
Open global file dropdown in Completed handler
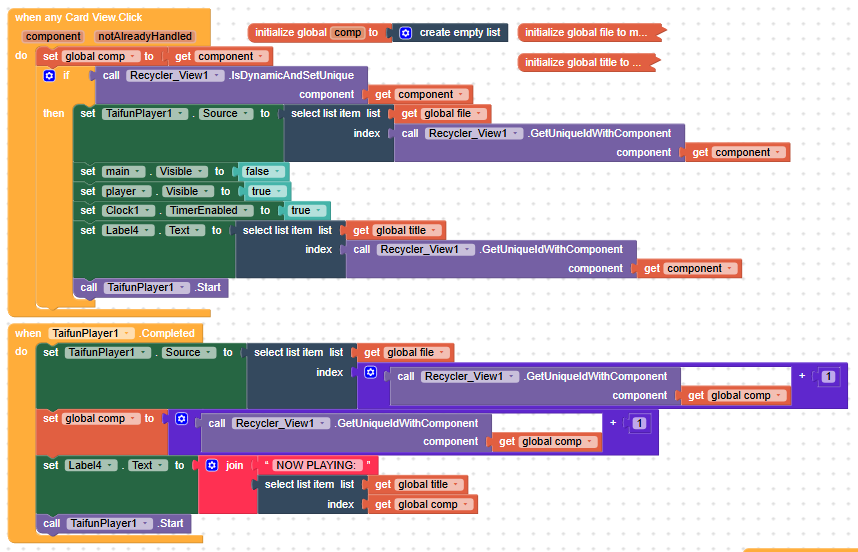pyautogui.click(x=416, y=353)
